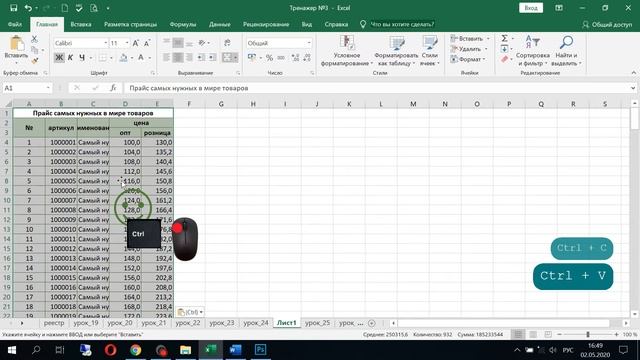Screen dimensions: 640x360
Task: Switch to the Формулы ribbon tab
Action: [x=183, y=24]
